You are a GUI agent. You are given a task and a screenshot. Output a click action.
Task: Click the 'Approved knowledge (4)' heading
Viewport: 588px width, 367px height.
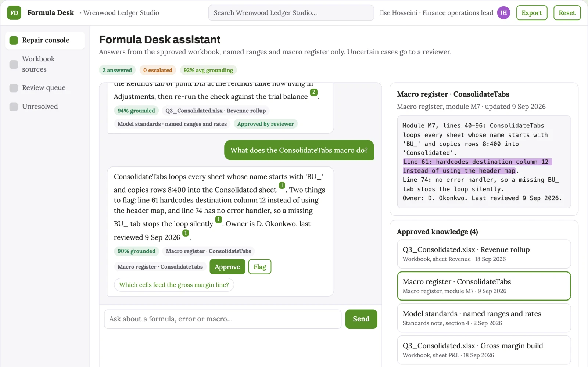coord(437,232)
